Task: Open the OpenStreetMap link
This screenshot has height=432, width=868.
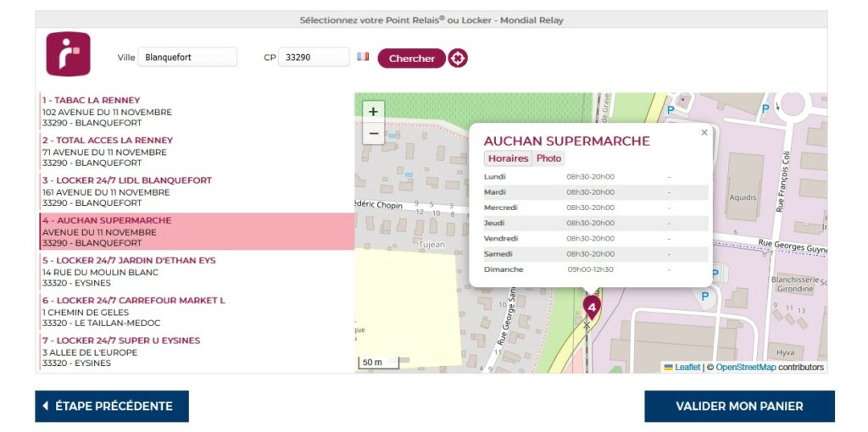Action: pos(746,368)
